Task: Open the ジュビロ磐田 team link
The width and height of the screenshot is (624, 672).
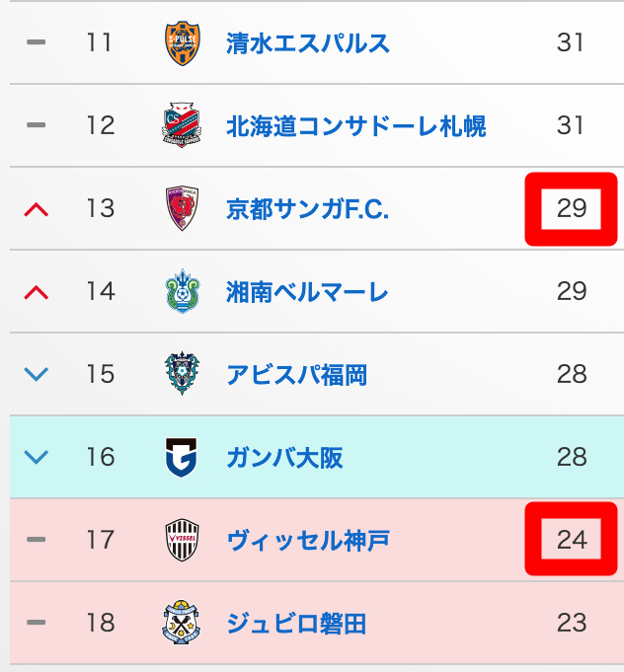Action: pos(296,624)
